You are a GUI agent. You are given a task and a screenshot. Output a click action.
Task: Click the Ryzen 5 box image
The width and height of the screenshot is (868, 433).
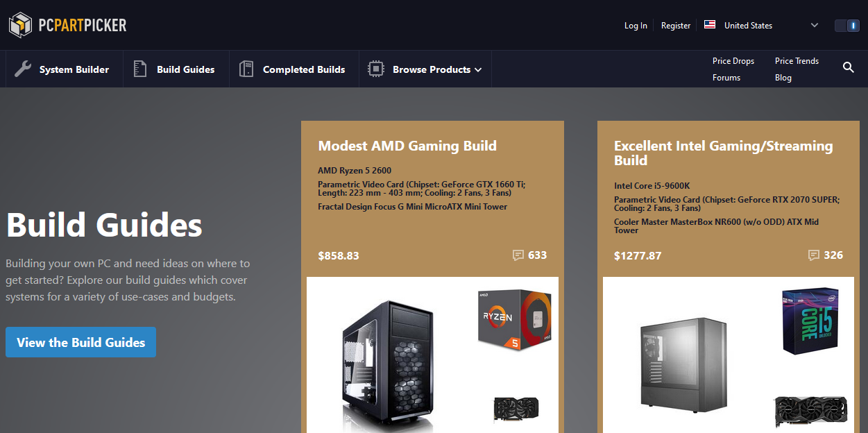[x=515, y=320]
